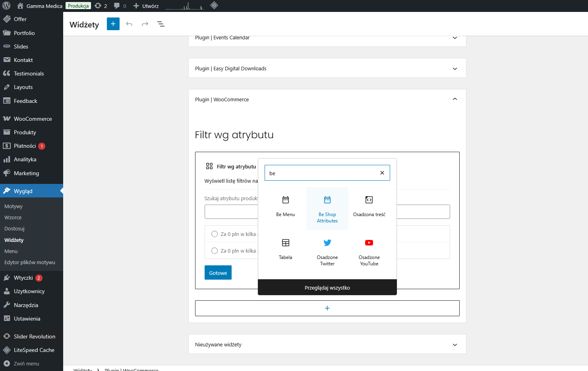Image resolution: width=588 pixels, height=371 pixels.
Task: Go to the Motywy submenu item
Action: tap(14, 207)
